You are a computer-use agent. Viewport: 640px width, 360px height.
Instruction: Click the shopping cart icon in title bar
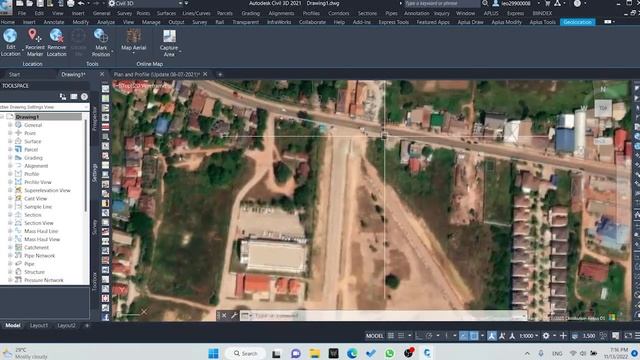[x=547, y=3]
